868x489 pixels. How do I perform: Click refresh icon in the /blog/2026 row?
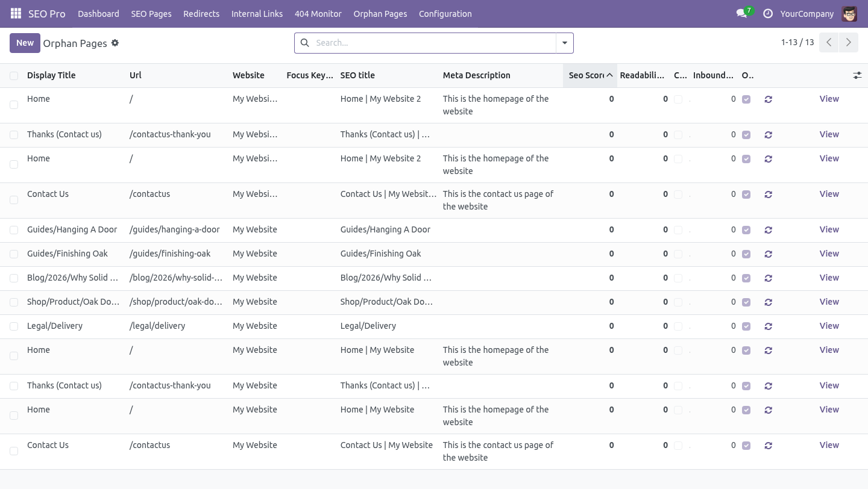[768, 278]
